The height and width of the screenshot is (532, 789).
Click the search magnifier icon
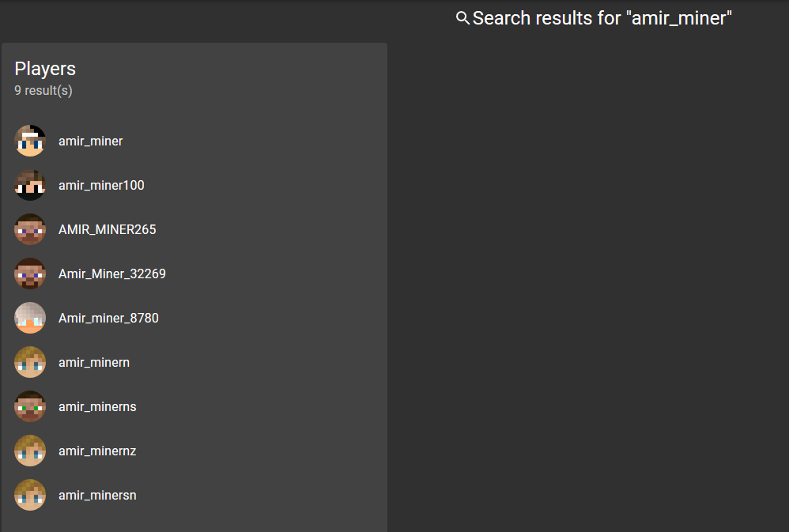pyautogui.click(x=462, y=18)
